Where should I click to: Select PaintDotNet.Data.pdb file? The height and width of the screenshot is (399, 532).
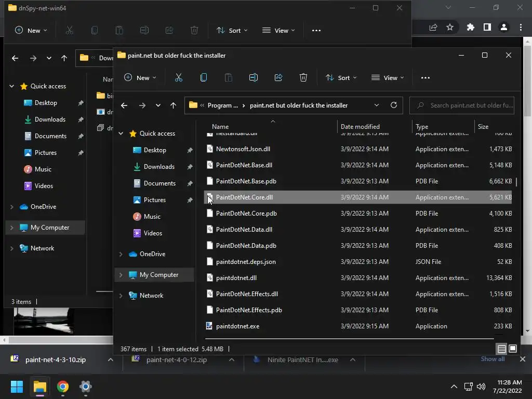pyautogui.click(x=358, y=246)
